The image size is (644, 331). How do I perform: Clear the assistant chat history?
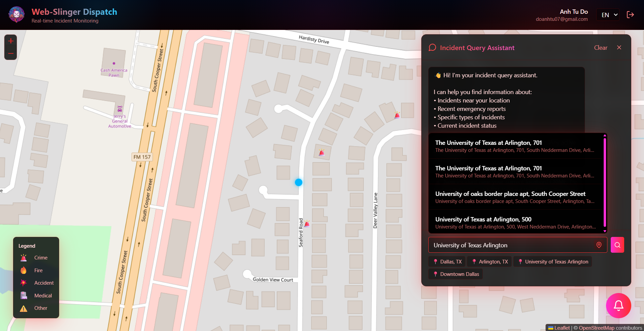click(601, 47)
